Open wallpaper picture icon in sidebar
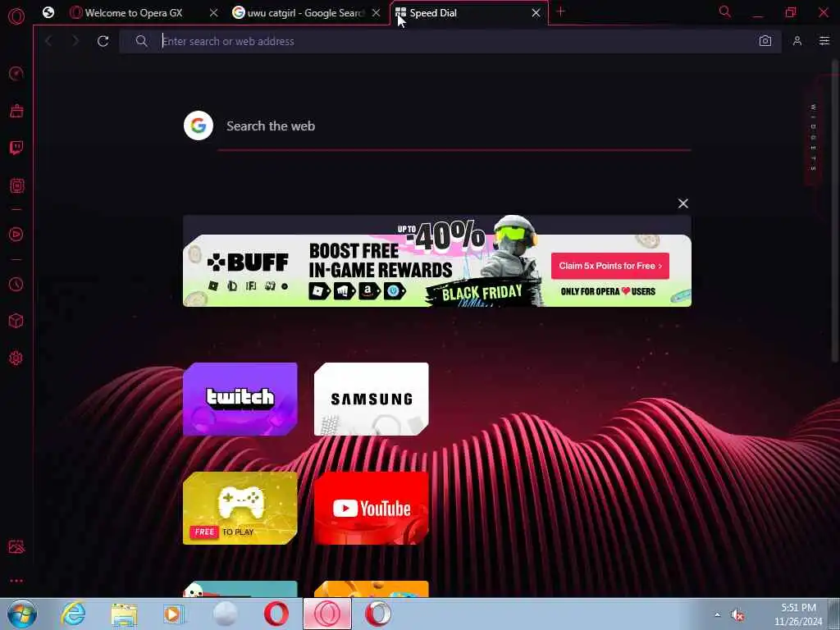This screenshot has width=840, height=630. click(x=16, y=547)
